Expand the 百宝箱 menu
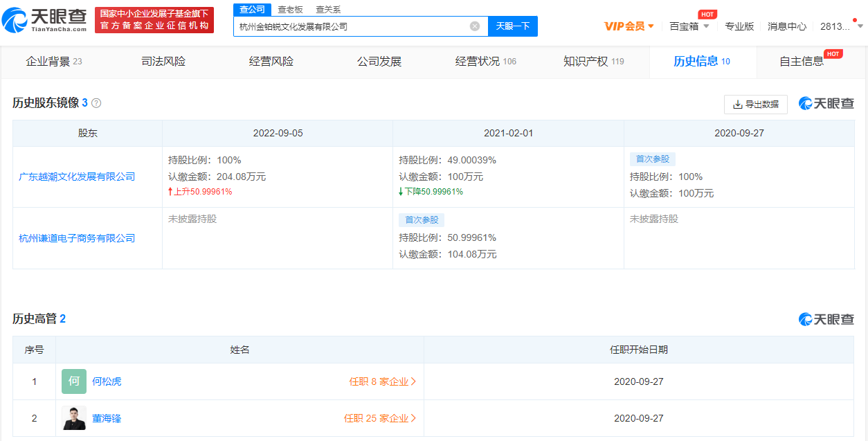The image size is (868, 441). 689,26
